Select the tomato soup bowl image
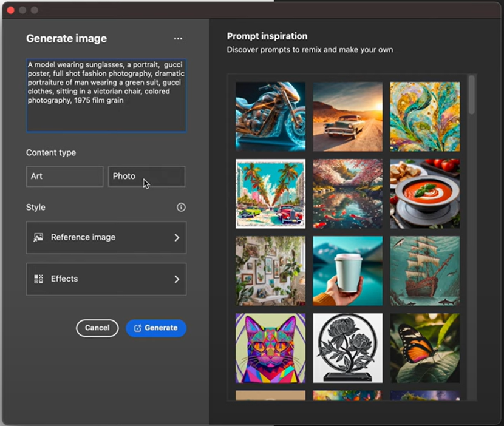Screen dimensions: 504x426 [424, 193]
